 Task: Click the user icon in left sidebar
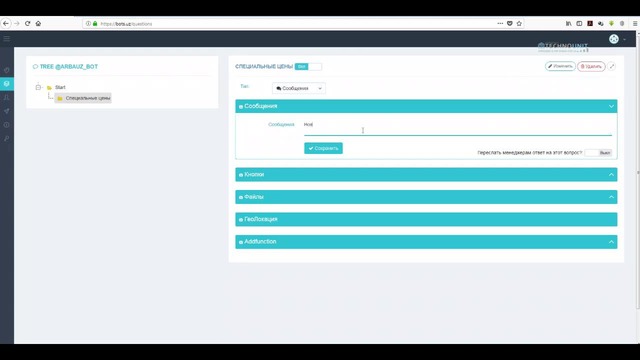click(7, 98)
